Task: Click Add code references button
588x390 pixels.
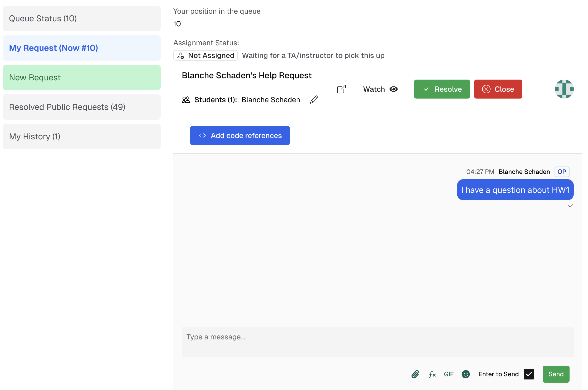Action: click(240, 135)
